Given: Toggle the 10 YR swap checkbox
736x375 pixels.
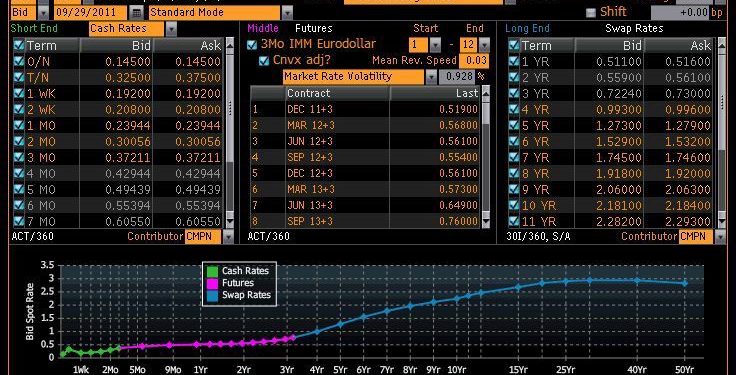Looking at the screenshot, I should click(x=514, y=205).
